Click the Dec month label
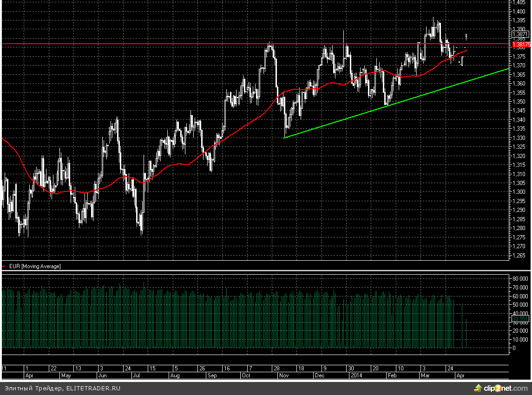 point(320,375)
